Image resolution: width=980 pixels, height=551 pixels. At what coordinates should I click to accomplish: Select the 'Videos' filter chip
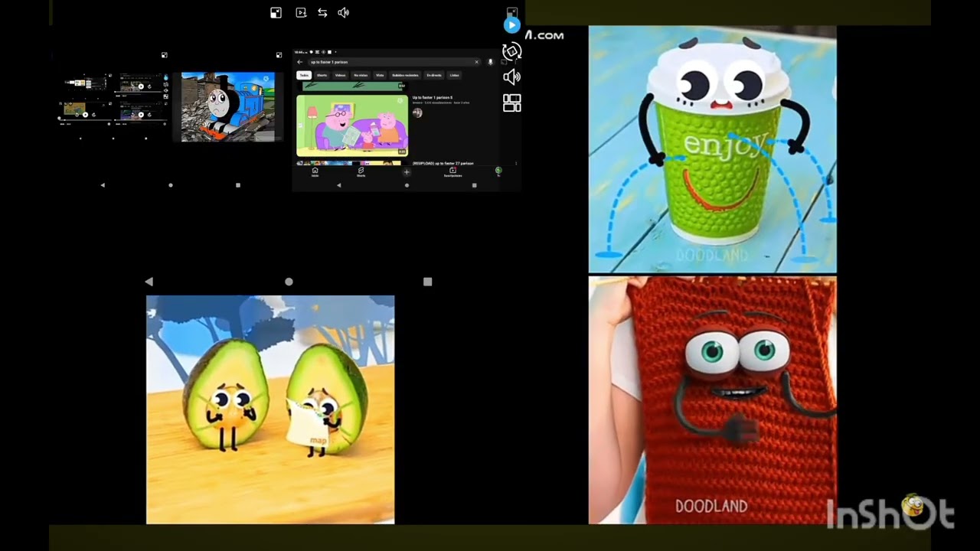tap(340, 75)
